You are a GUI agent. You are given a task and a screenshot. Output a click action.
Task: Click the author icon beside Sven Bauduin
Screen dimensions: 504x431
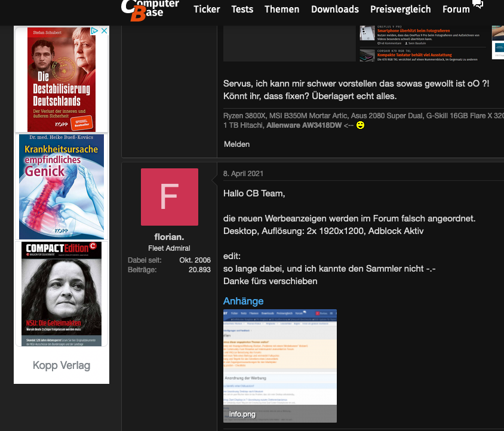(x=405, y=44)
